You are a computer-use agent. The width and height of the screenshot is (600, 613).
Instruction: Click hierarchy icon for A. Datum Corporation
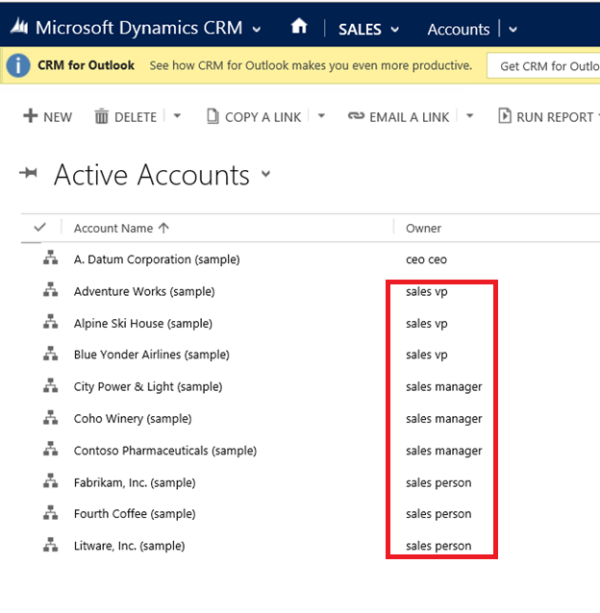(x=50, y=258)
